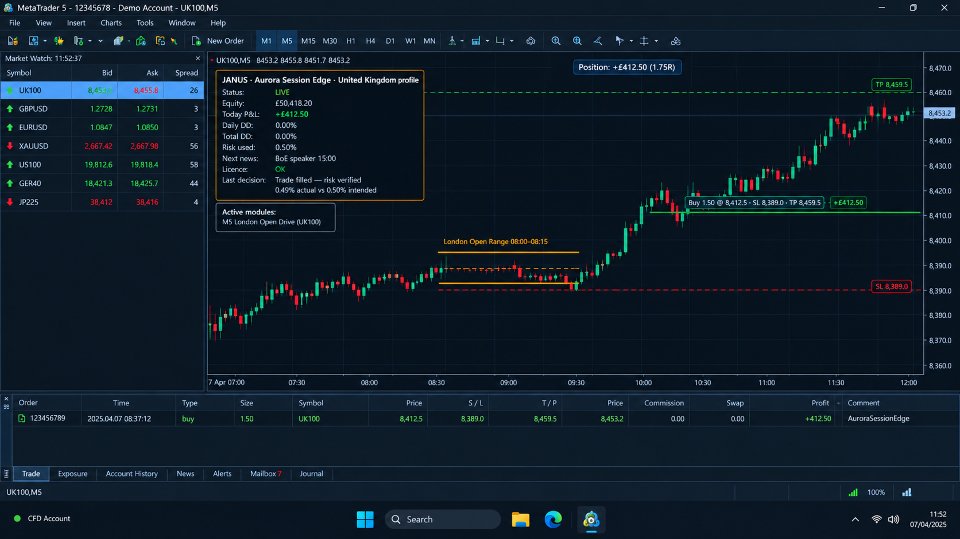This screenshot has height=539, width=960.
Task: Expand dropdown arrow beside the crosshair lines tool
Action: [656, 41]
